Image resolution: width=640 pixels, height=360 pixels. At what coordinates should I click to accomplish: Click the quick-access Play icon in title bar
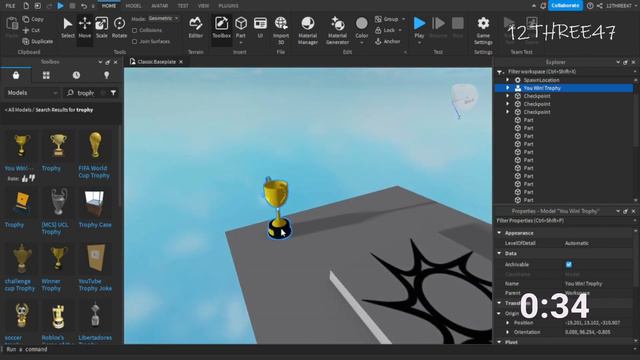click(x=60, y=6)
